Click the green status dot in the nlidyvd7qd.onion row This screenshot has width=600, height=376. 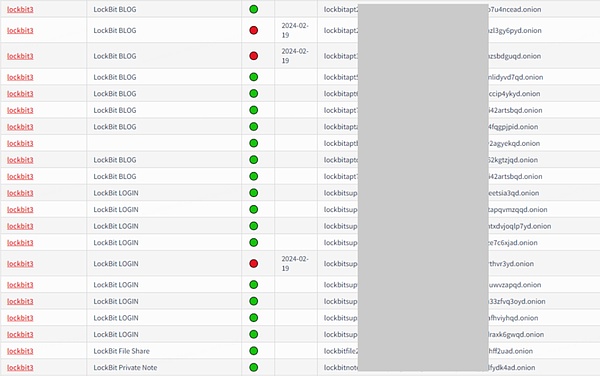[x=253, y=77]
